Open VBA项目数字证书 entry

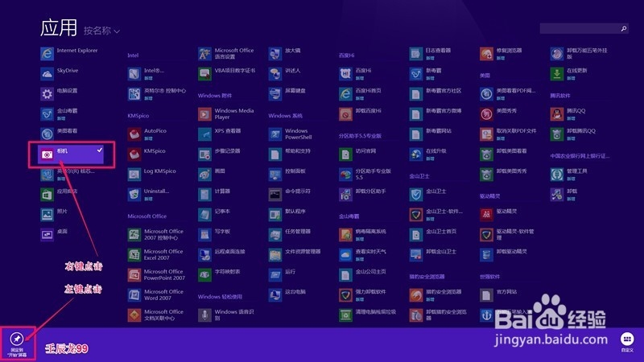(227, 73)
